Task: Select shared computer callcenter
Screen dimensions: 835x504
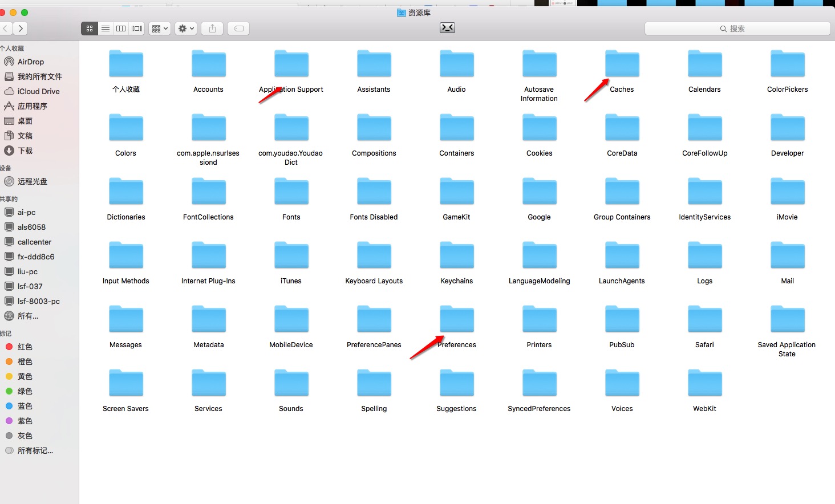Action: coord(34,242)
